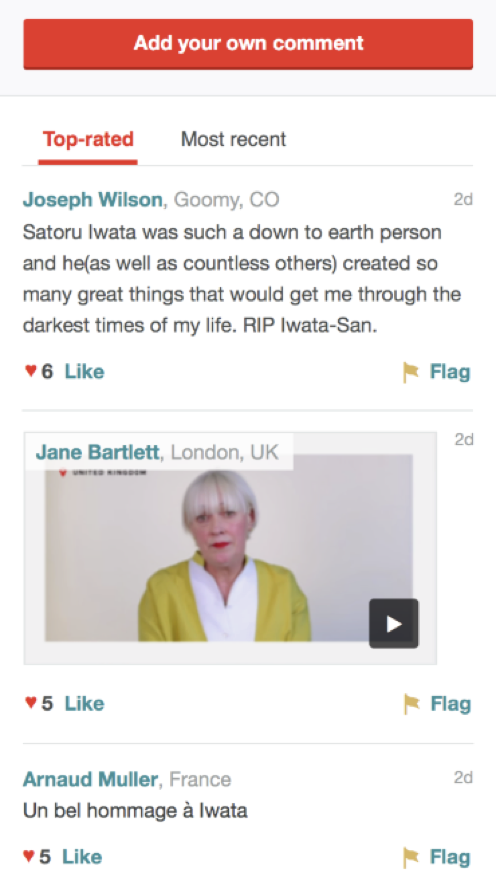Flag Joseph Wilson's comment via Flag text
The height and width of the screenshot is (881, 496).
[450, 372]
